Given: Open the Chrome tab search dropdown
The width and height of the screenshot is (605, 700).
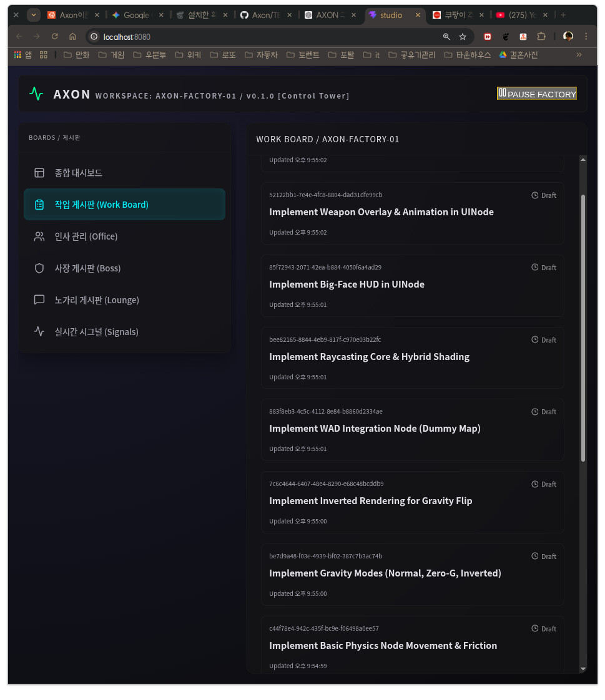Looking at the screenshot, I should 34,15.
